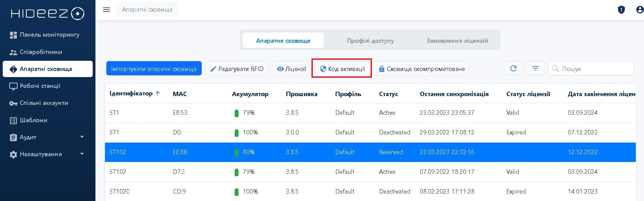
Task: Click the Код активації button
Action: 342,69
